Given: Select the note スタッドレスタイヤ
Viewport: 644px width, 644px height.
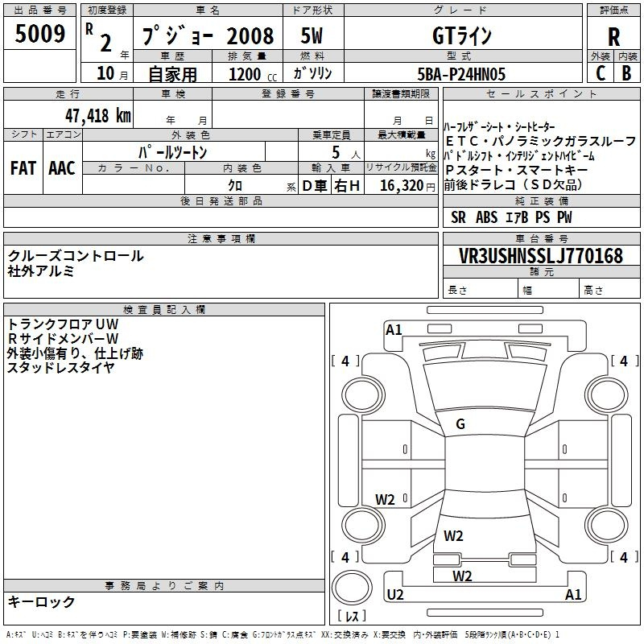Looking at the screenshot, I should 60,368.
